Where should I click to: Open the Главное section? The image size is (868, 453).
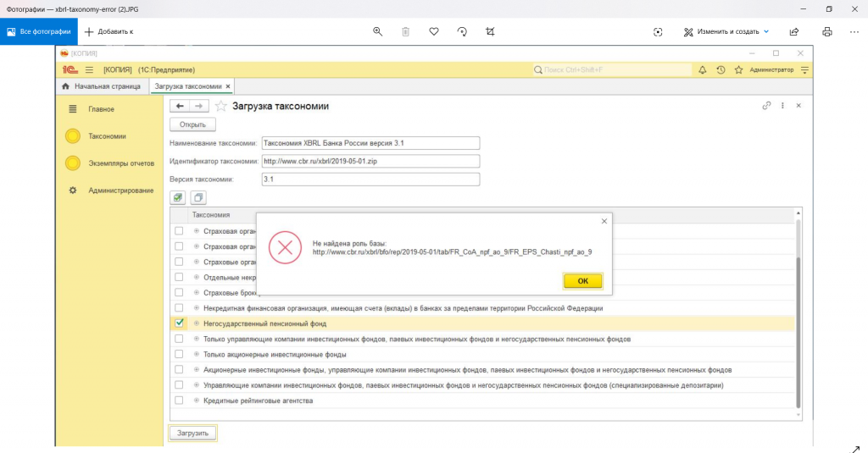pyautogui.click(x=102, y=109)
